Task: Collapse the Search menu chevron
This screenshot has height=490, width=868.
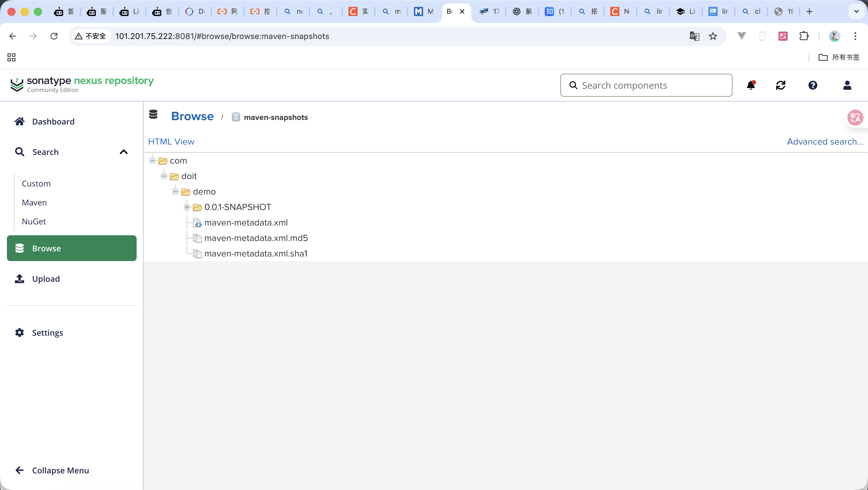Action: click(124, 152)
